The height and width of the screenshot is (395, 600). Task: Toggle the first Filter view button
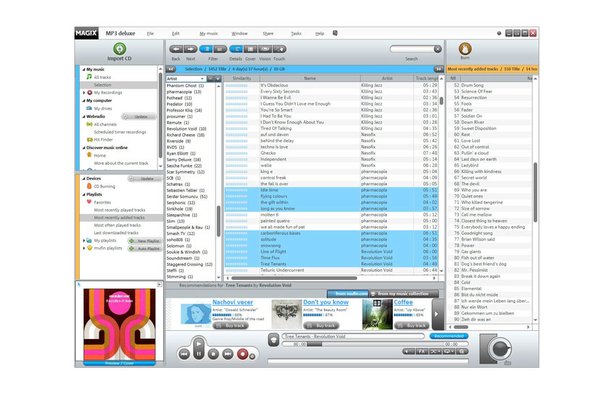click(206, 49)
